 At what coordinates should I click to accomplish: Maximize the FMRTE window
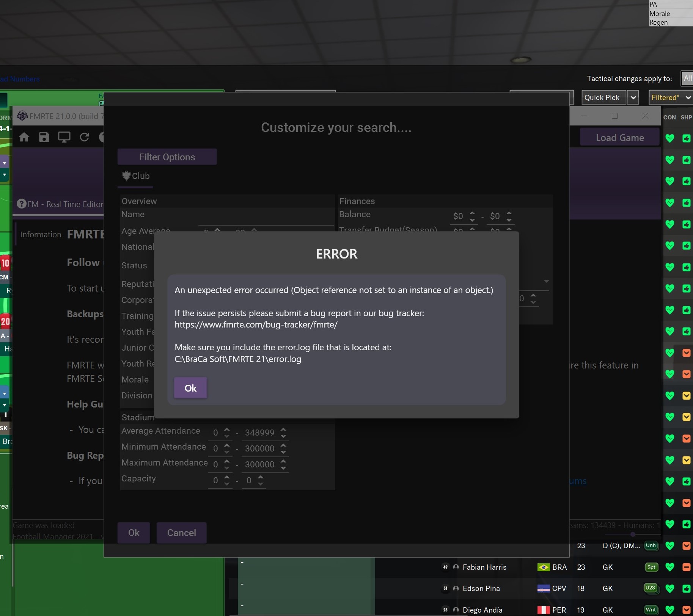coord(614,116)
